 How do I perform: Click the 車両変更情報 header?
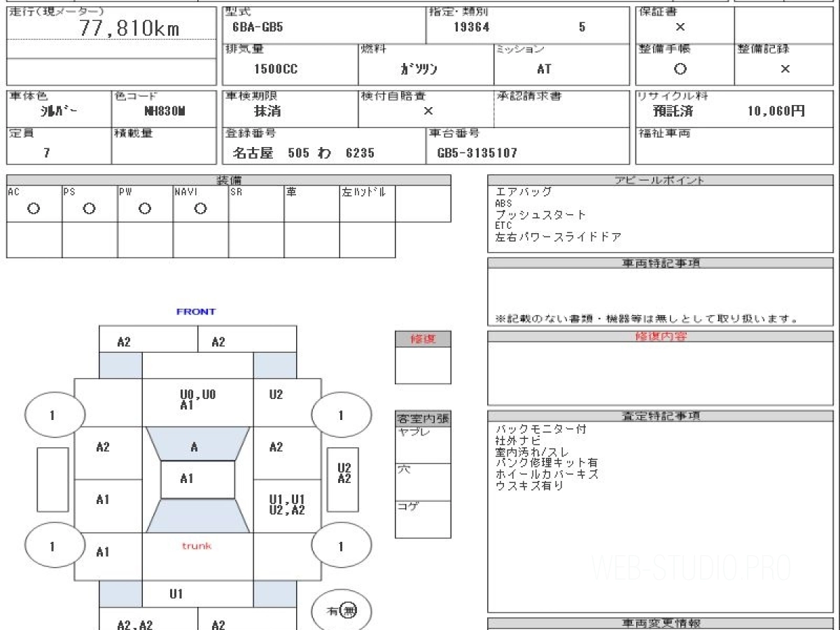(x=661, y=623)
